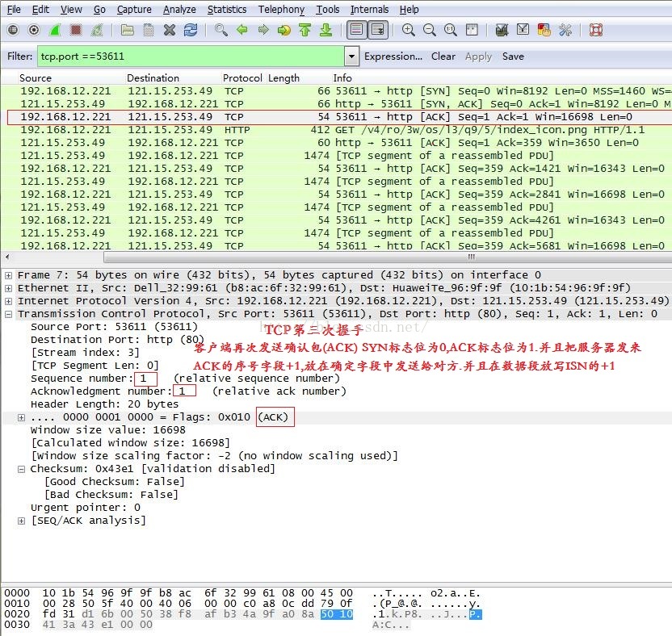Open preferences with the tools icon
Screen dimensions: 672x636
[565, 30]
